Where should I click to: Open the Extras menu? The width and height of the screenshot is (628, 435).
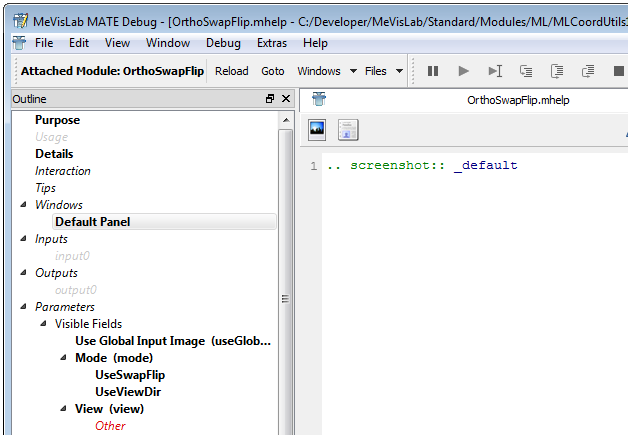tap(271, 43)
